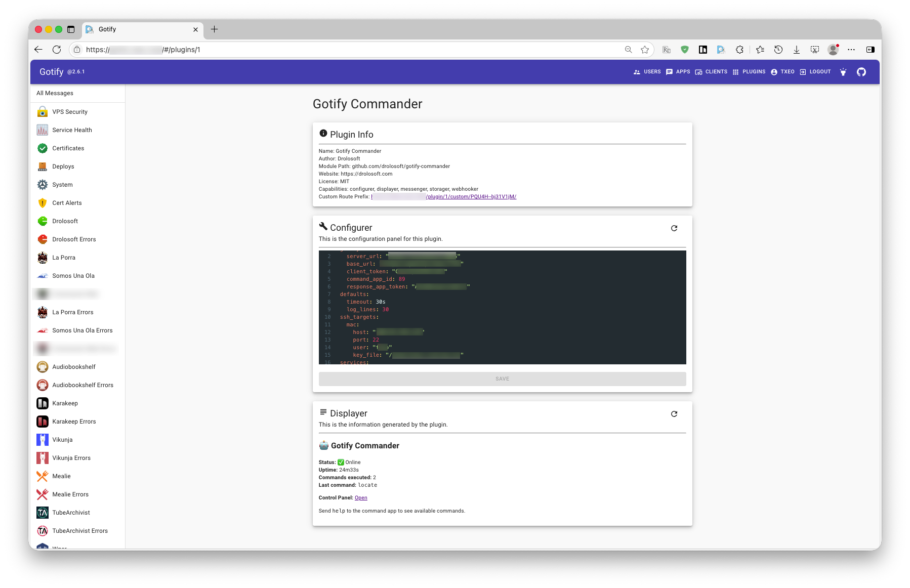Select the Mealie app in sidebar
This screenshot has width=910, height=588.
coord(61,476)
